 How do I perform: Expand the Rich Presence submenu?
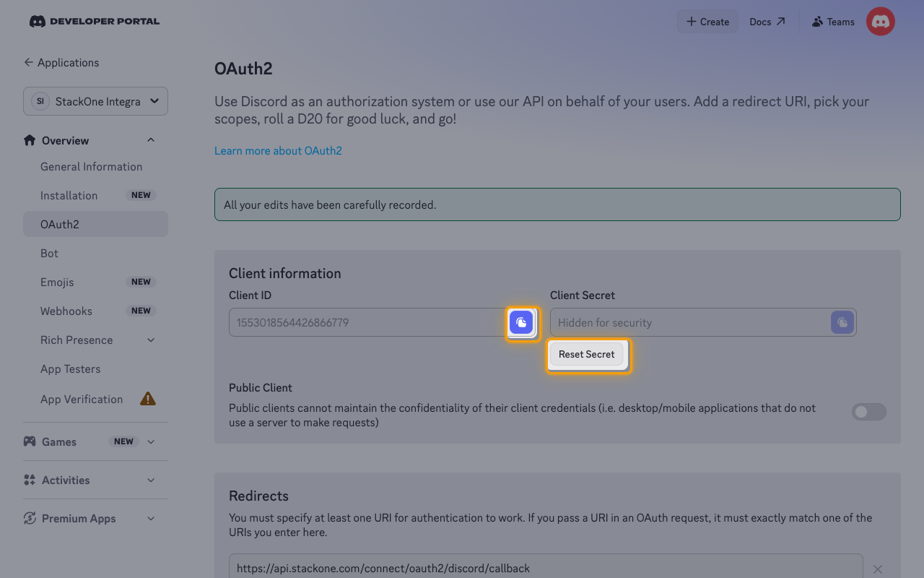coord(151,340)
